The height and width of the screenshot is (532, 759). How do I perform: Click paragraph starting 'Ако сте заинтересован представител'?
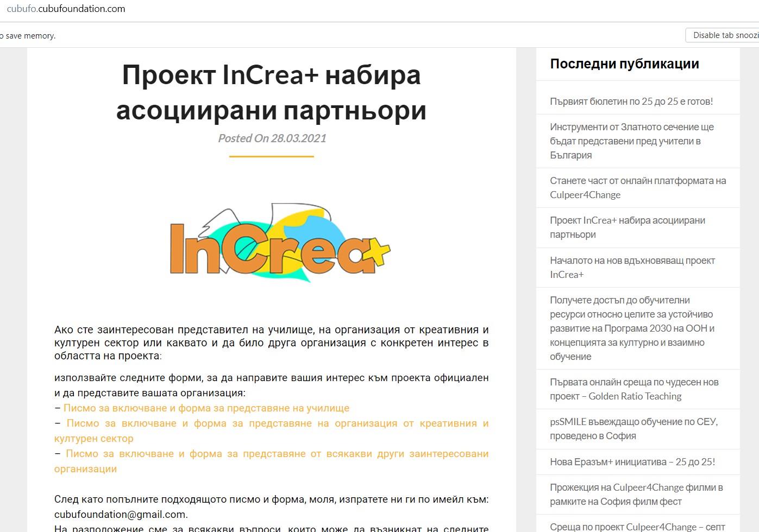point(272,343)
